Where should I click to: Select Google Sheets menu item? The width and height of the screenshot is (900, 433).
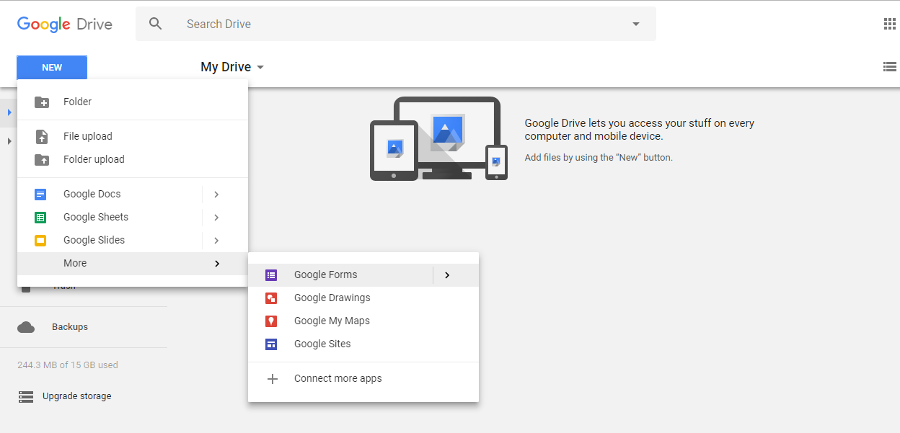point(133,217)
